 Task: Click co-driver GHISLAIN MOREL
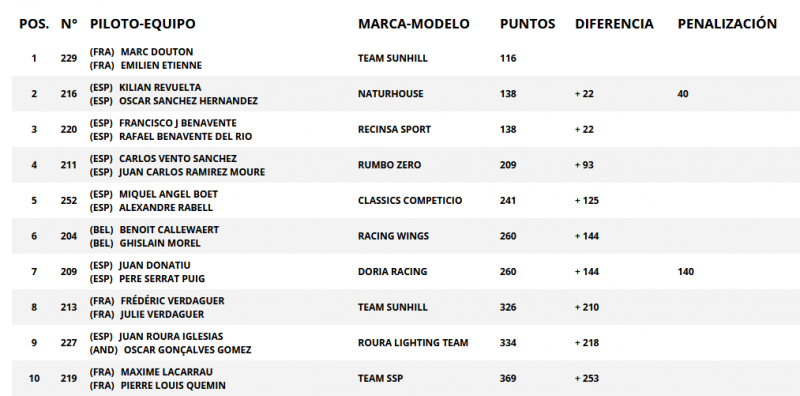point(160,243)
